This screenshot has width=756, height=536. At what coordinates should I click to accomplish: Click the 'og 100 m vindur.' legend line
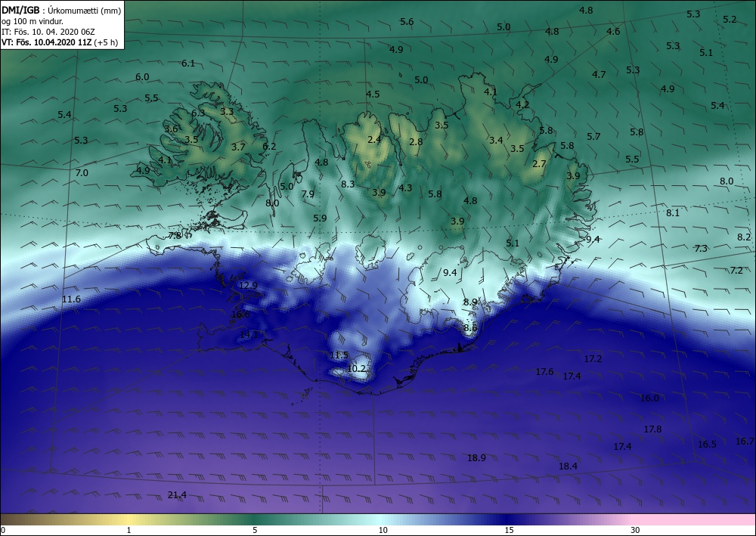(33, 21)
